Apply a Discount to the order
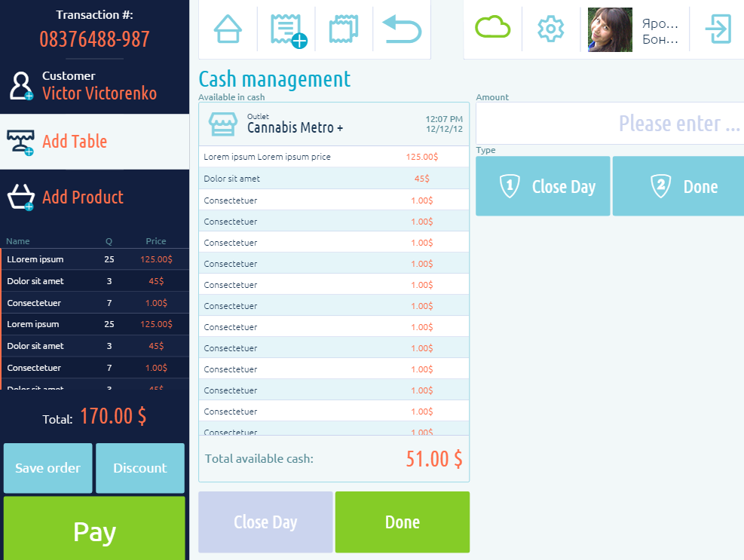 pyautogui.click(x=140, y=468)
